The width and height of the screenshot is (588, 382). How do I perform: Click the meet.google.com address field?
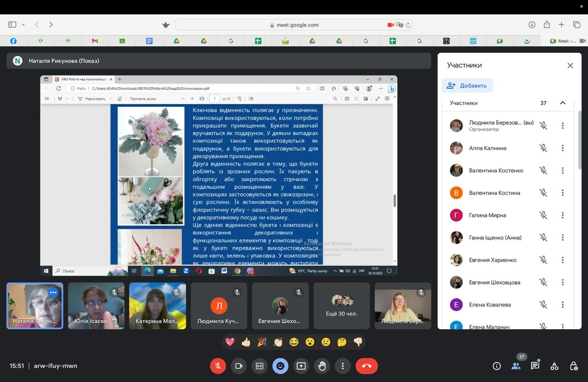(294, 25)
